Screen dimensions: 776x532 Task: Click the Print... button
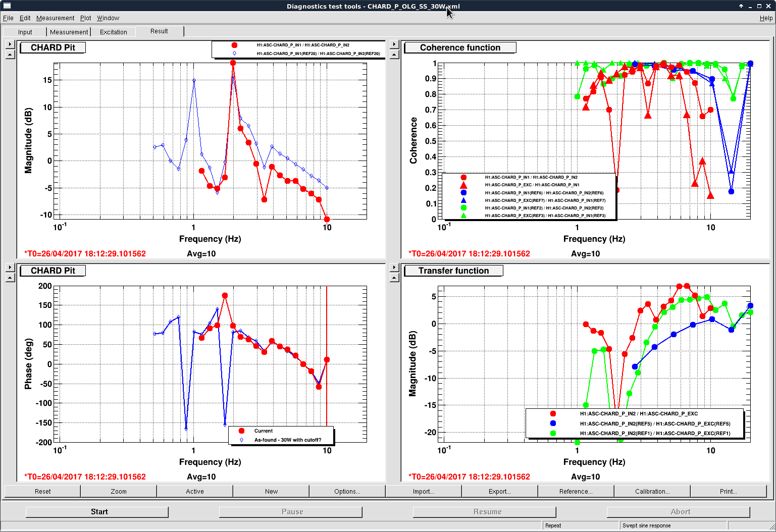point(729,491)
